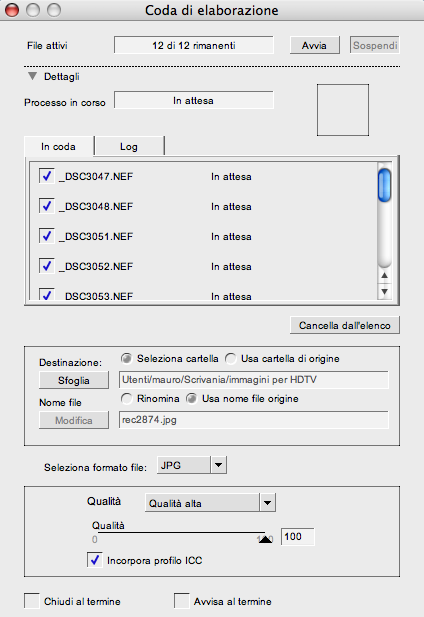
Task: Choose the Usa cartella di origine option
Action: 230,358
